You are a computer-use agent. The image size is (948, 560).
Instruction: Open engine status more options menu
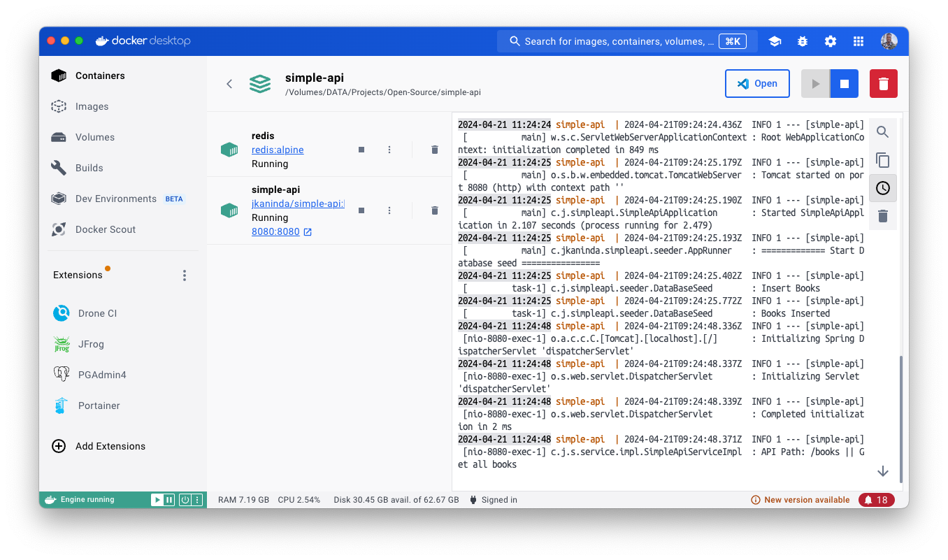pyautogui.click(x=197, y=500)
